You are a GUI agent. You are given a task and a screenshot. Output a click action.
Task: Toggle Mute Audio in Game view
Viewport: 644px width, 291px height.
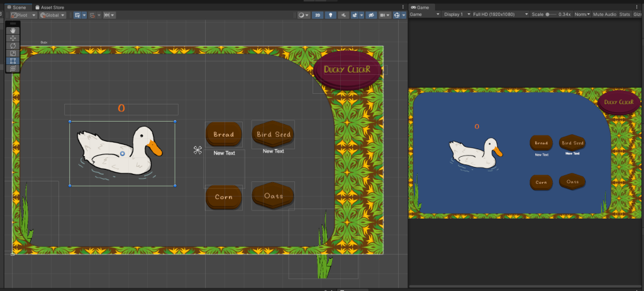[604, 14]
